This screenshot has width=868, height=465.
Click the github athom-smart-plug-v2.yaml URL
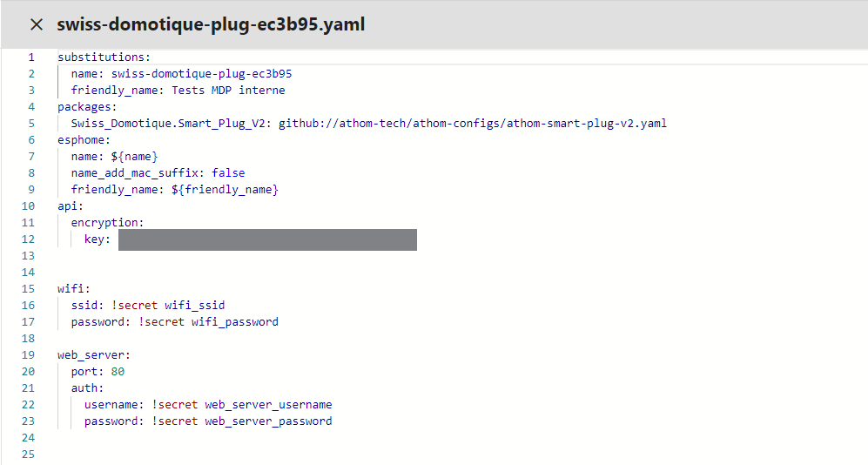click(472, 124)
